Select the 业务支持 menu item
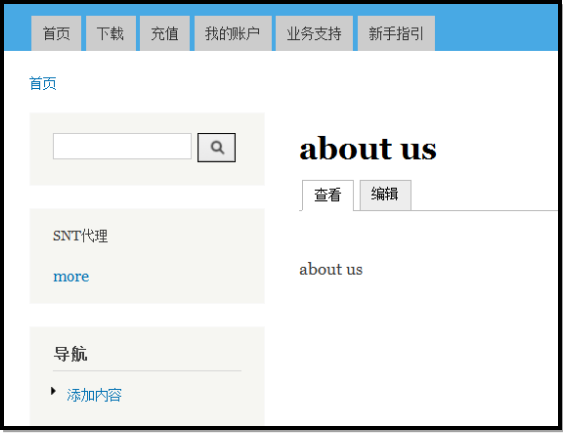The height and width of the screenshot is (434, 564). [x=314, y=33]
